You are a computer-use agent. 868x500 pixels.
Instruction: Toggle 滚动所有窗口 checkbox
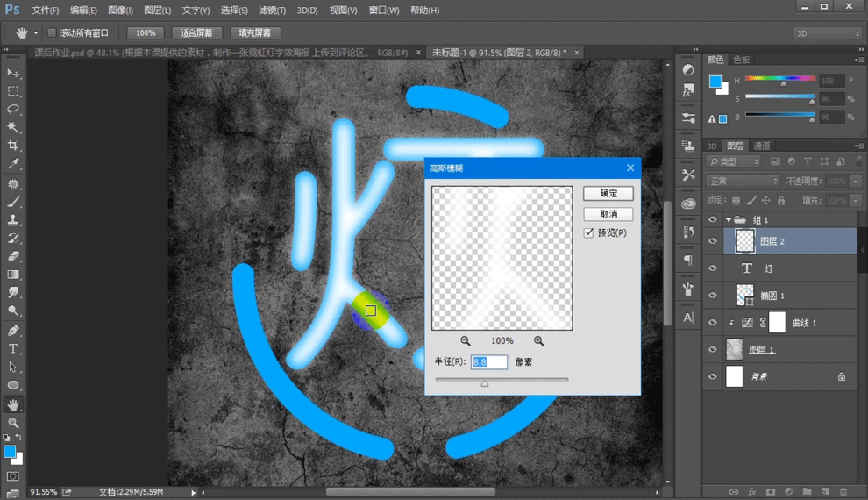click(x=52, y=33)
